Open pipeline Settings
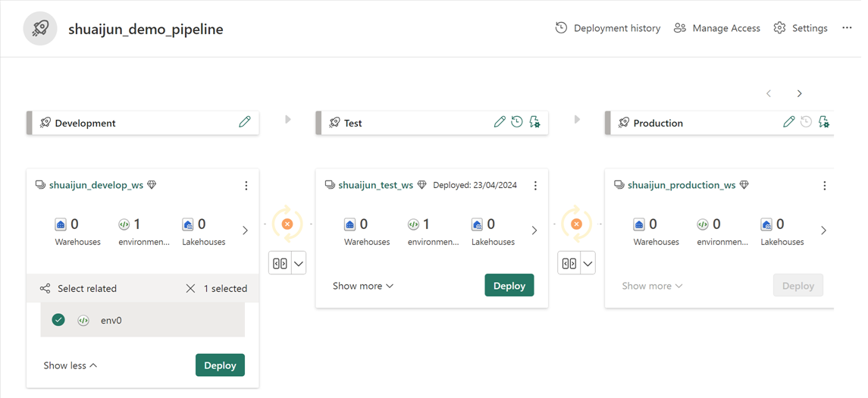The width and height of the screenshot is (868, 398). [801, 28]
